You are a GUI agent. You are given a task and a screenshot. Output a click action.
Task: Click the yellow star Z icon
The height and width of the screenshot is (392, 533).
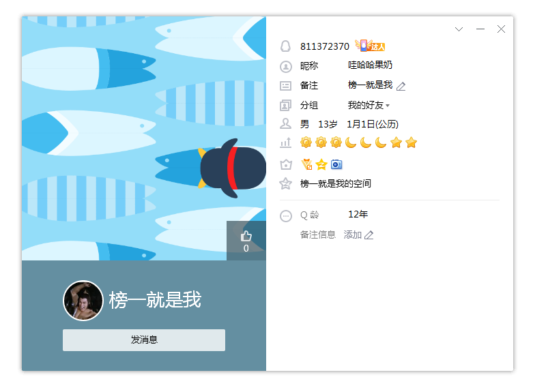pos(321,165)
